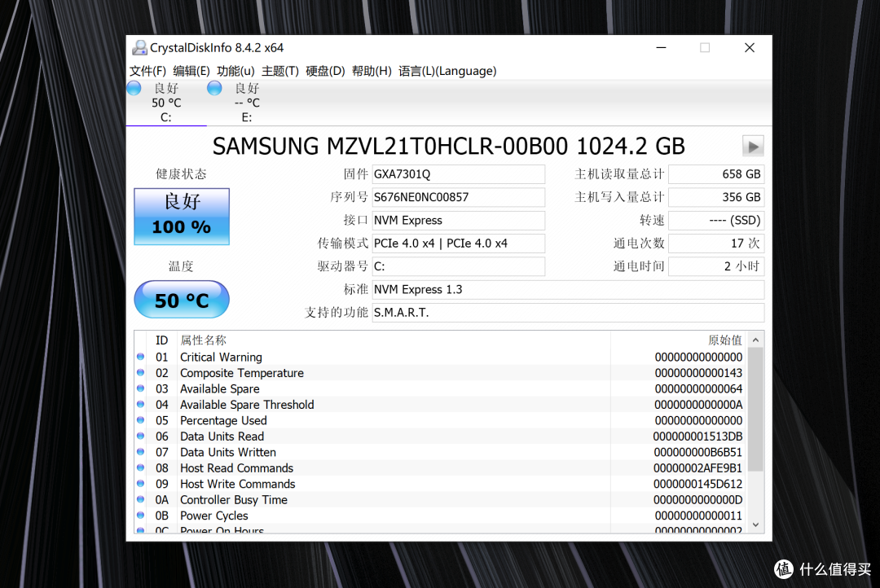The image size is (880, 588).
Task: Open the 语言(L)(Language) menu
Action: tap(447, 71)
